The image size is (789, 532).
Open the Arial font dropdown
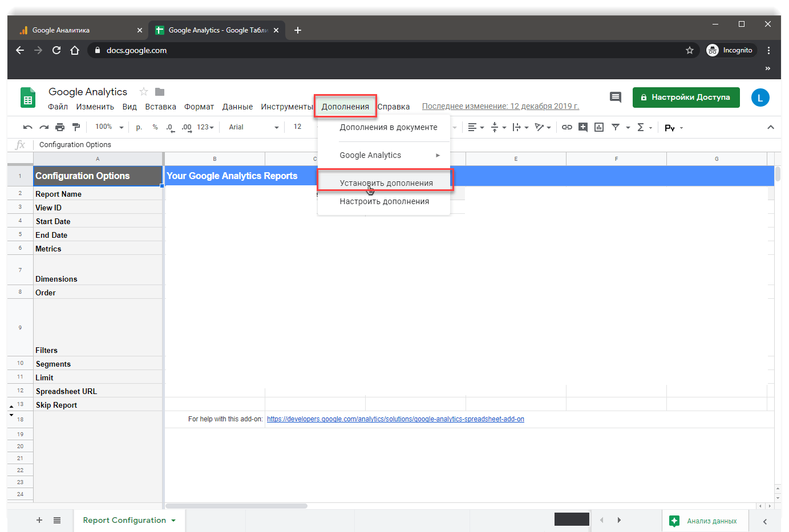point(253,127)
